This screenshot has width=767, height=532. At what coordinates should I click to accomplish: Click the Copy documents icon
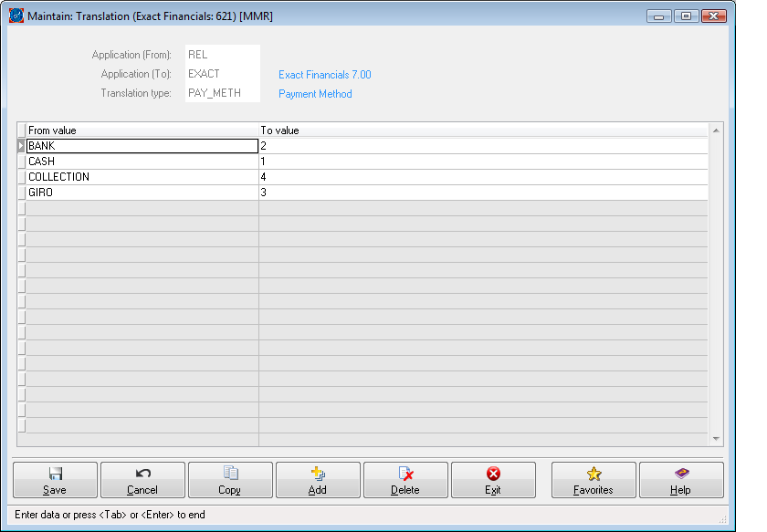click(230, 474)
